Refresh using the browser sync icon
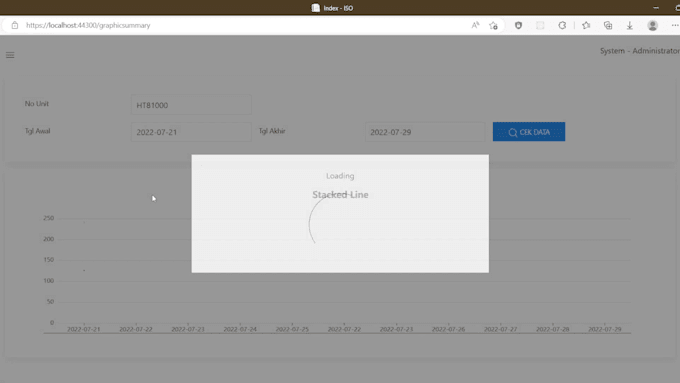 (x=562, y=25)
